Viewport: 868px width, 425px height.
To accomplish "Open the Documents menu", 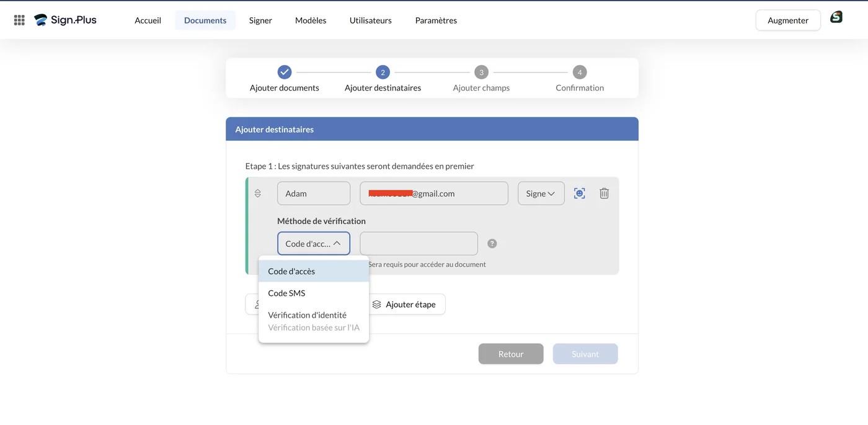I will click(205, 20).
